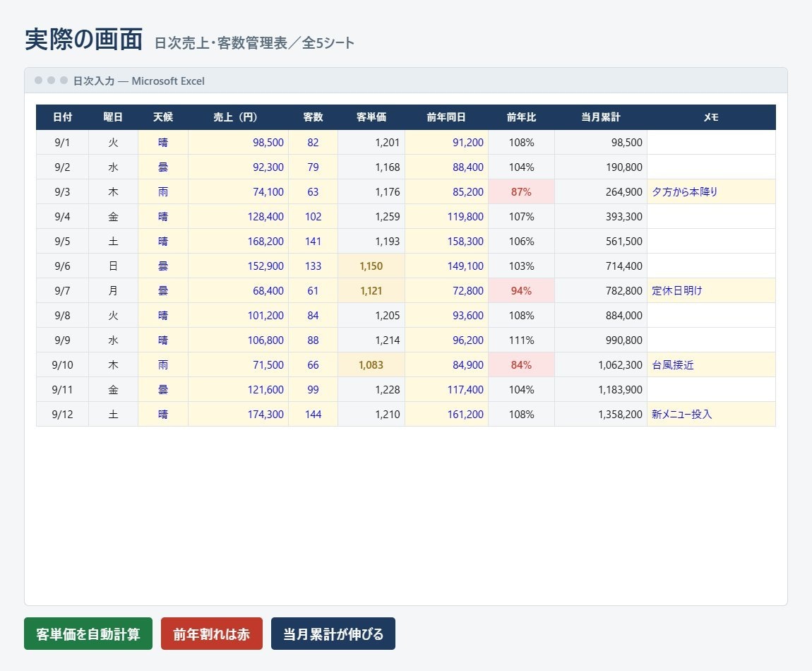This screenshot has width=812, height=671.
Task: Click the memo cell 定休日明け
Action: [711, 291]
